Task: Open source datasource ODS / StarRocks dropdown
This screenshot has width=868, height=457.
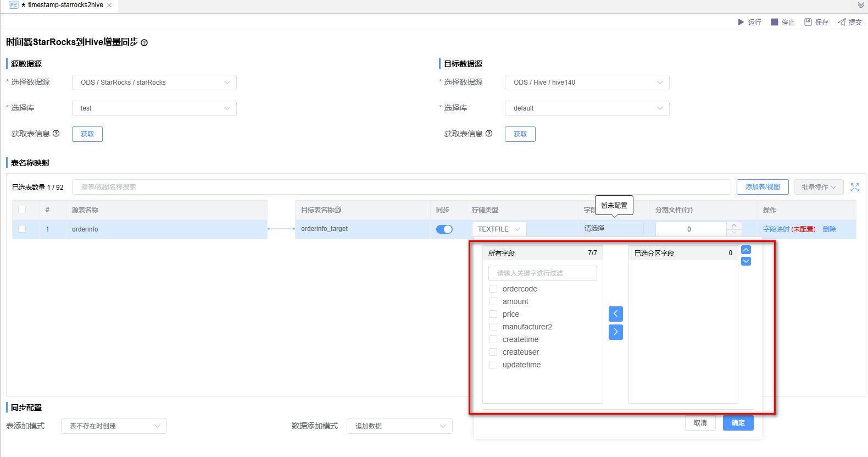Action: pos(154,82)
